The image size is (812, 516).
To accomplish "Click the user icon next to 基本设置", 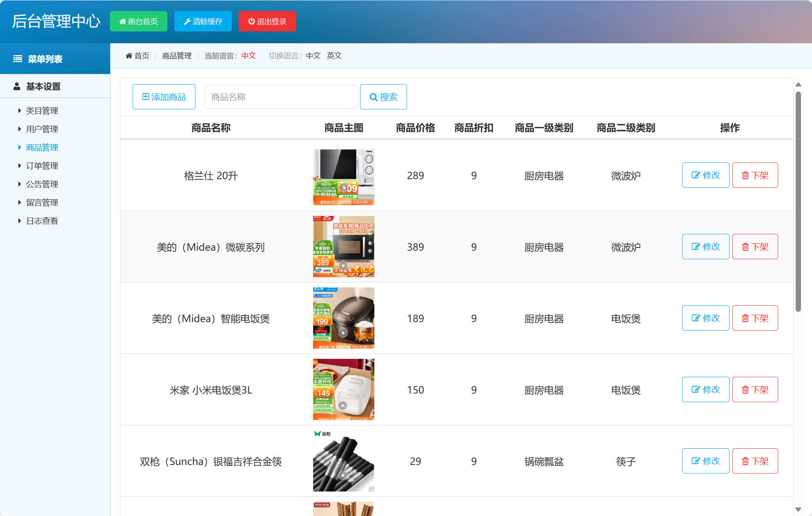I will 17,86.
